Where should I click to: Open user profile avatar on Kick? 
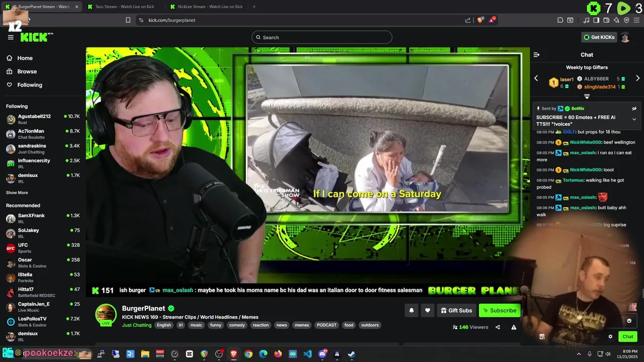(x=625, y=37)
